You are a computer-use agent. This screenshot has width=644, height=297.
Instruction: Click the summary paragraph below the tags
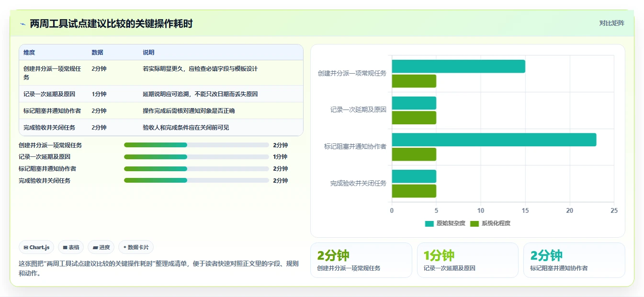(x=158, y=268)
